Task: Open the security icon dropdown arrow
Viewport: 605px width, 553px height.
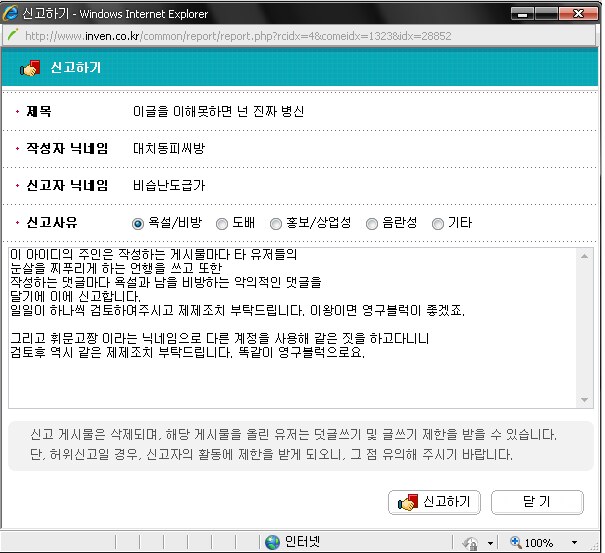Action: pyautogui.click(x=490, y=542)
